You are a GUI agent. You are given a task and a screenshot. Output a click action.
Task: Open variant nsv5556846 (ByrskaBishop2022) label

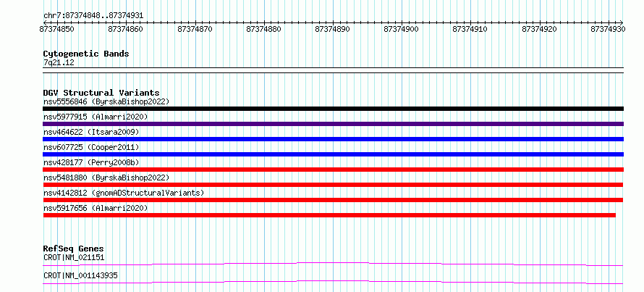tap(106, 101)
